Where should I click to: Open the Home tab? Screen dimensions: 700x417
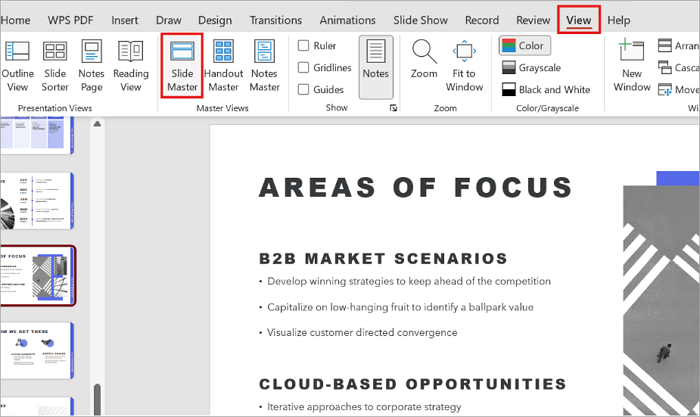coord(15,20)
